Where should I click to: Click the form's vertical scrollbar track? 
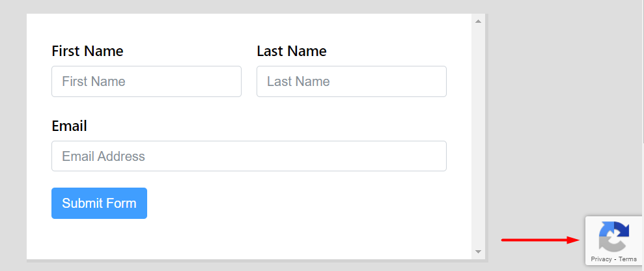(478, 136)
